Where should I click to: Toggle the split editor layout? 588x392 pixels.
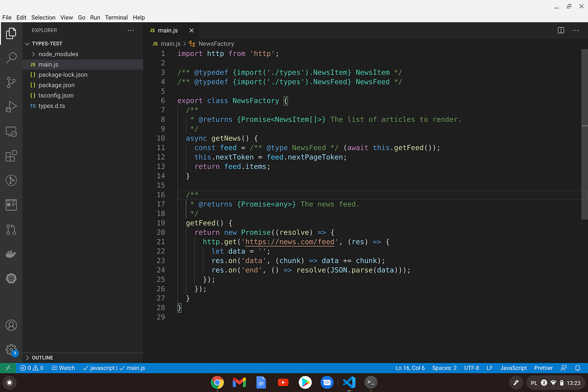(x=560, y=30)
